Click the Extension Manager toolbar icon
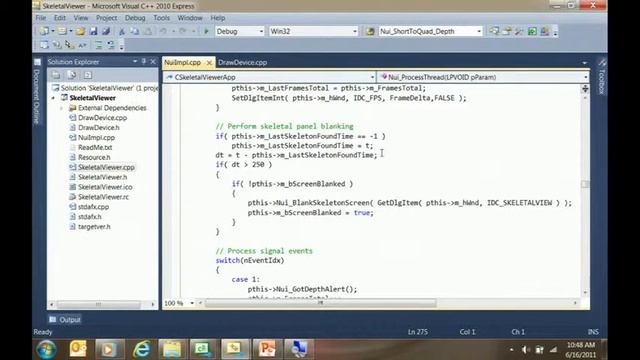 545,31
